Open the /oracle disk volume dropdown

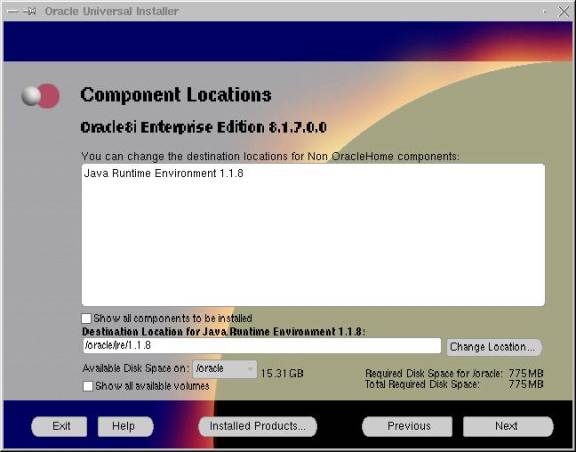224,369
